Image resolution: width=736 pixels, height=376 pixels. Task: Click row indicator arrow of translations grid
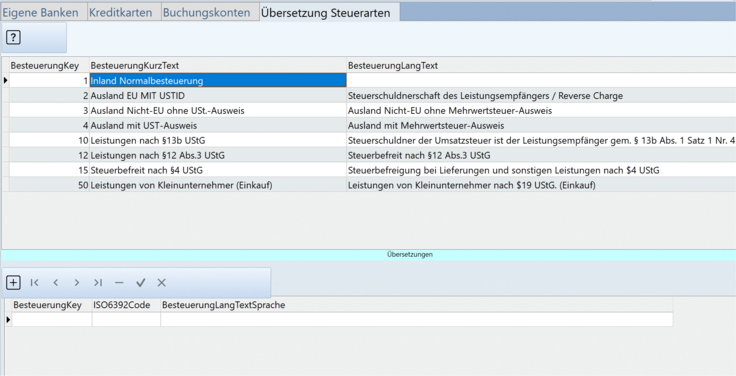(x=8, y=320)
